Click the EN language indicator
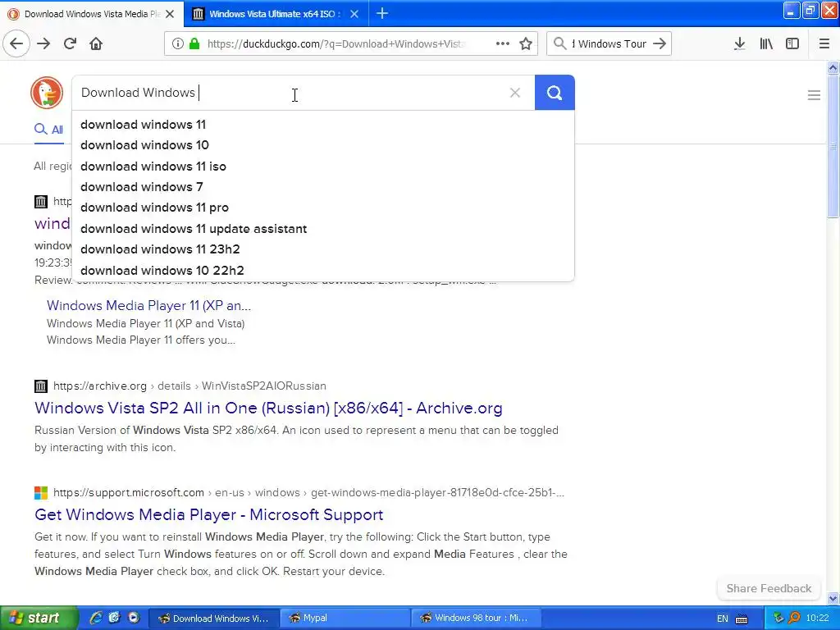 pyautogui.click(x=723, y=619)
